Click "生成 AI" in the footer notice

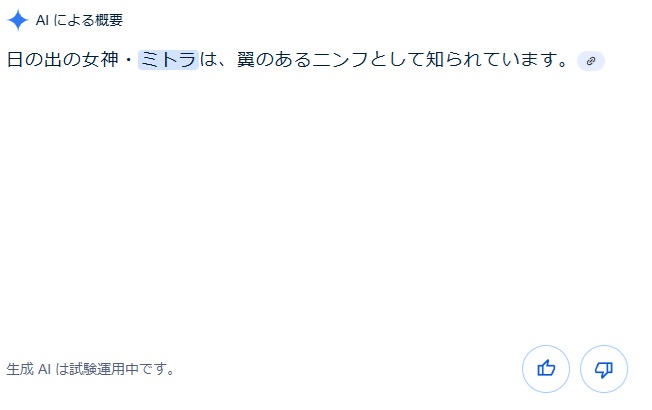(28, 368)
